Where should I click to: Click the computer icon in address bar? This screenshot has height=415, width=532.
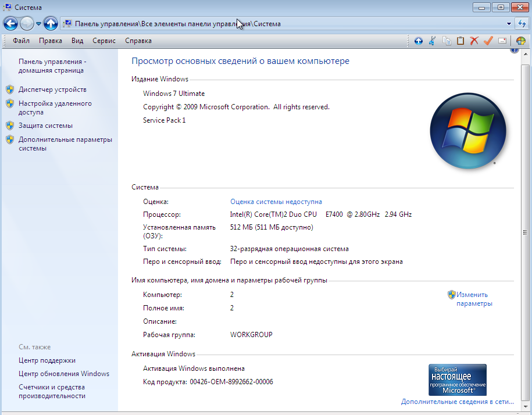[67, 24]
